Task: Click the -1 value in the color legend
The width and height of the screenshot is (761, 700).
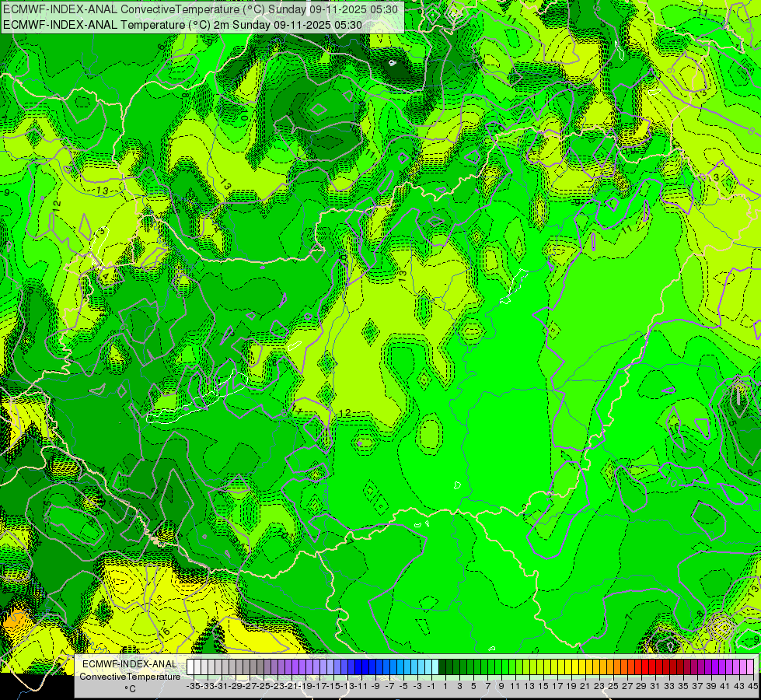Action: (431, 686)
